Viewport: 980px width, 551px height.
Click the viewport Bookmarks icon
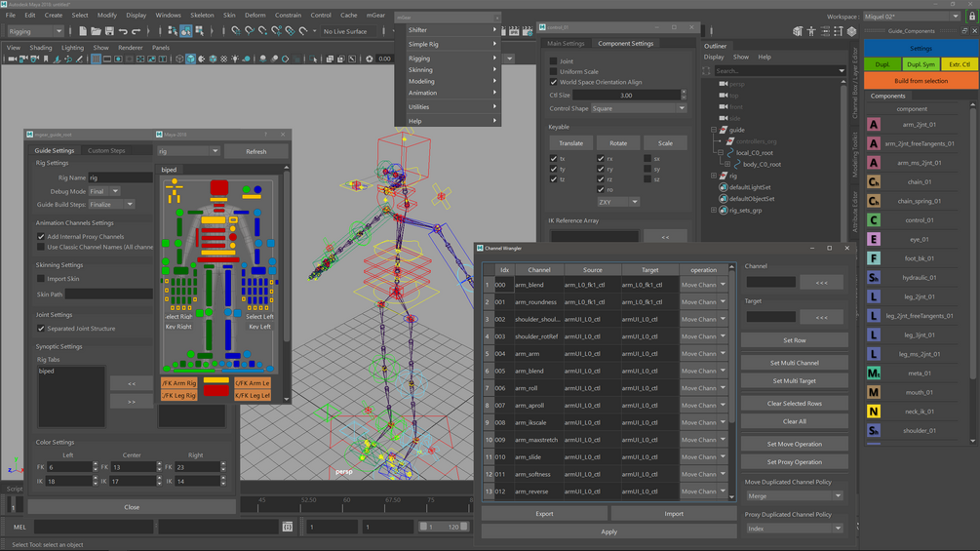[46, 59]
